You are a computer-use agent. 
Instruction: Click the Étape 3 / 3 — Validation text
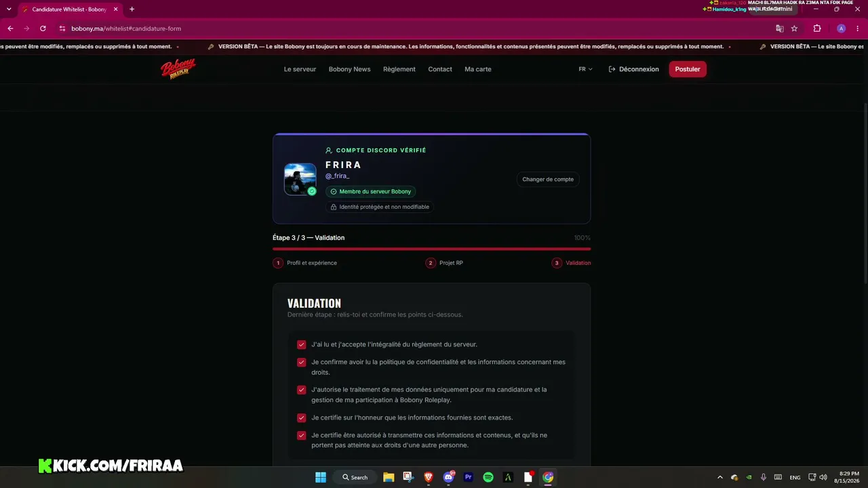[x=309, y=238]
